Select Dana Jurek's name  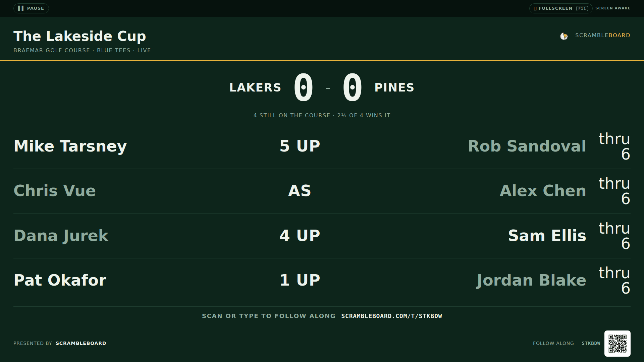click(61, 236)
